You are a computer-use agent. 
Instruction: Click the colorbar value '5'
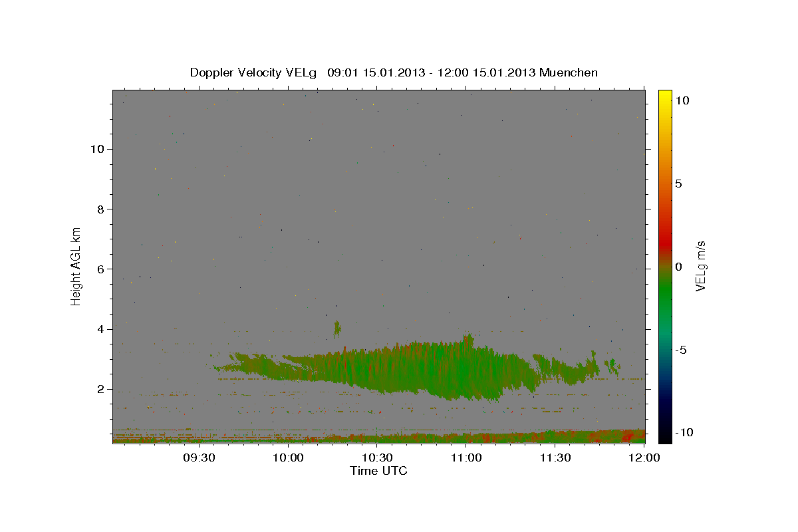678,184
